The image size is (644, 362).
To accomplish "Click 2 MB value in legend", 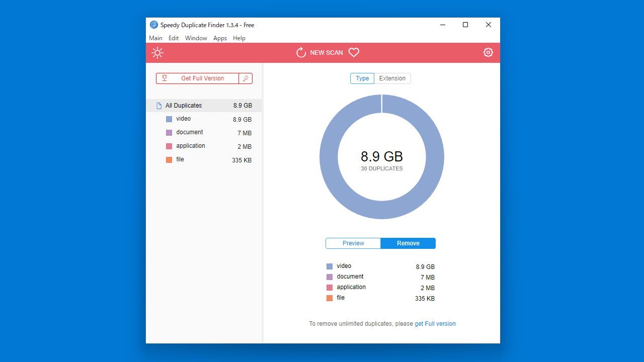I will (428, 288).
